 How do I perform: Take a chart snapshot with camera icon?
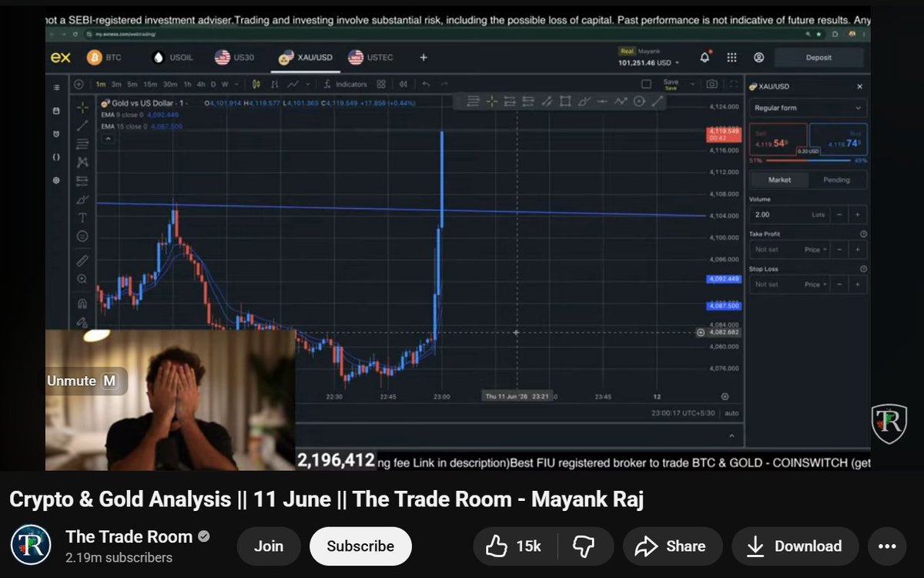tap(712, 84)
